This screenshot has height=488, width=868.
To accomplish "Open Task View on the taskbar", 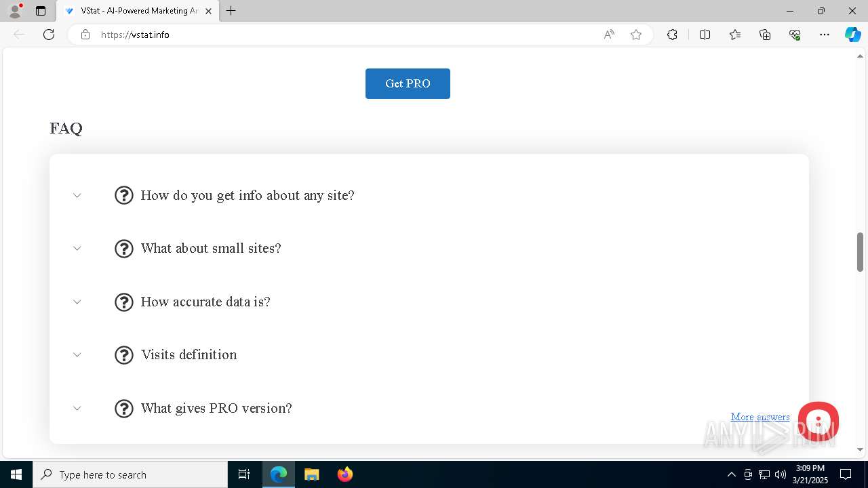I will click(244, 474).
